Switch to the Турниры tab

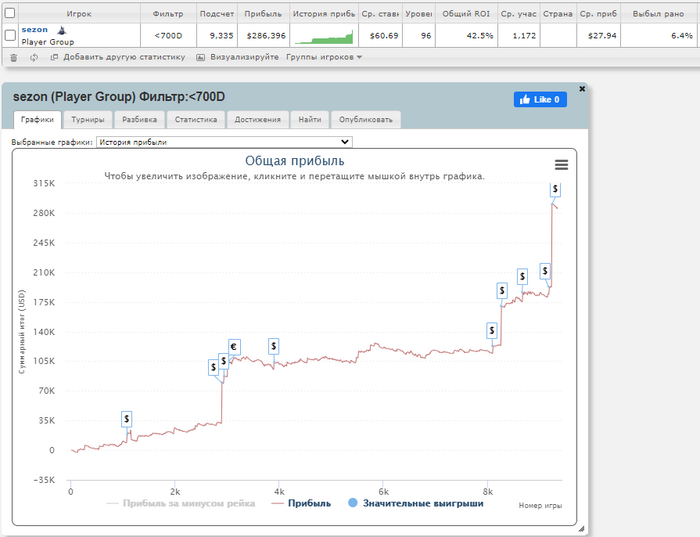click(88, 120)
